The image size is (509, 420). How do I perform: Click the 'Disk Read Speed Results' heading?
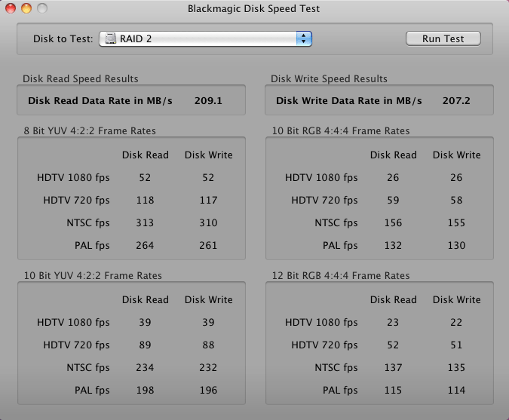tap(81, 79)
